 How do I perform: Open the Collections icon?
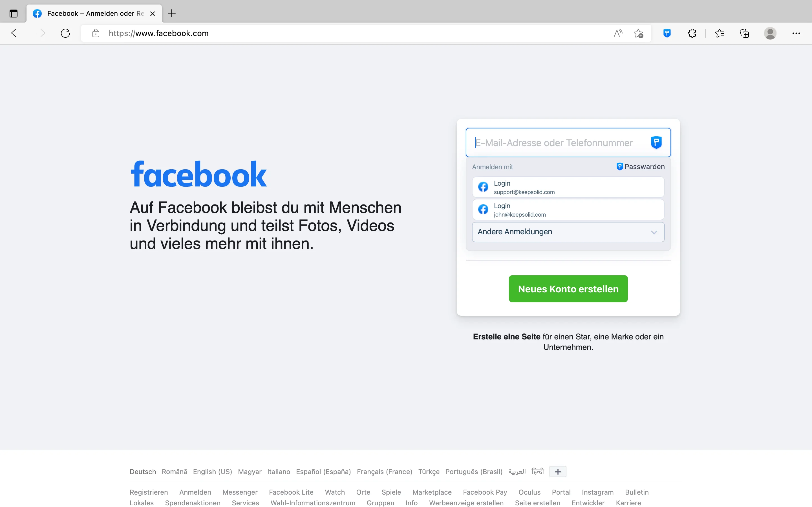[744, 33]
